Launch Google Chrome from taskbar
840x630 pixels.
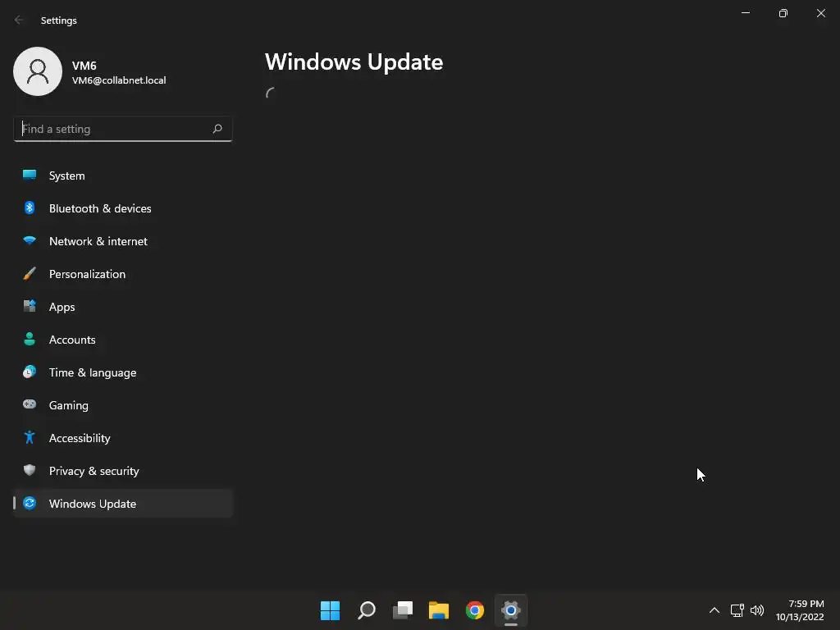(x=475, y=610)
